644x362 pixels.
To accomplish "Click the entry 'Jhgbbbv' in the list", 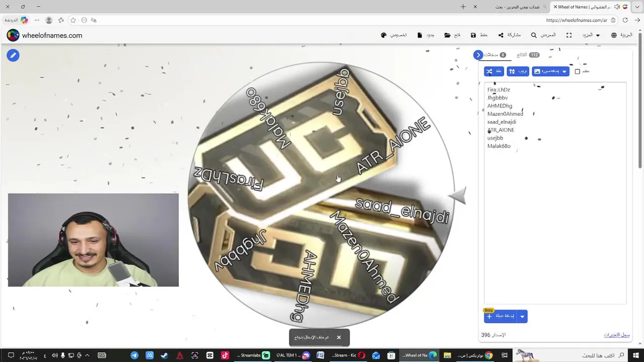I will tap(498, 98).
